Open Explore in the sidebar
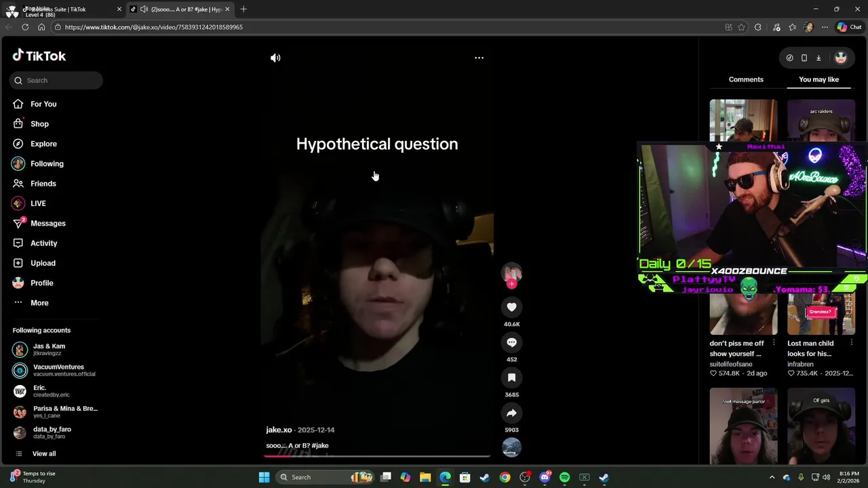Viewport: 868px width, 488px height. 43,144
